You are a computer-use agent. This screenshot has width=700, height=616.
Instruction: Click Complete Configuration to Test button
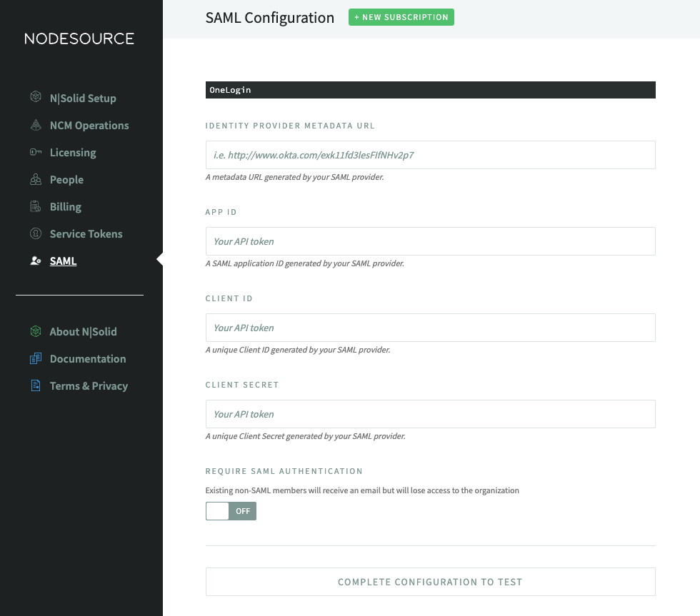[x=430, y=582]
